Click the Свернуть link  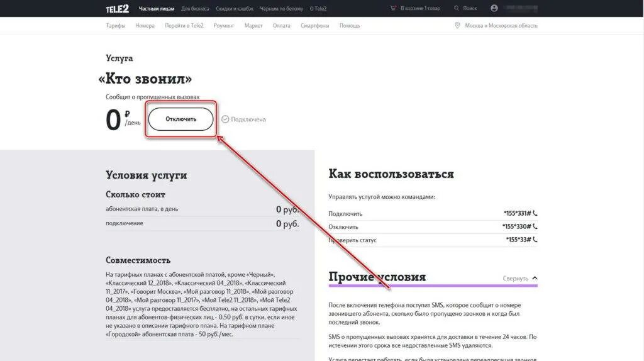[x=515, y=279]
